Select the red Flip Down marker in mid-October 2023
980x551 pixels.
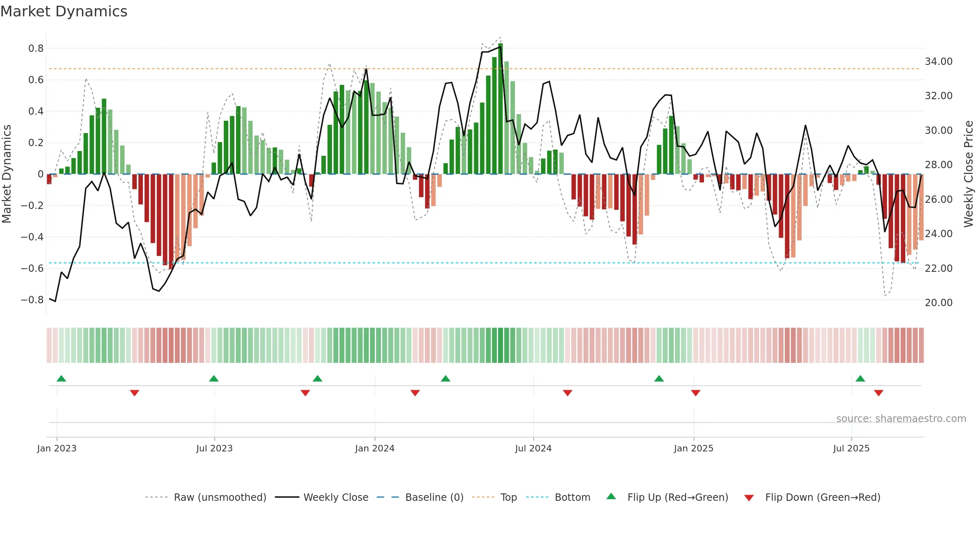[305, 393]
